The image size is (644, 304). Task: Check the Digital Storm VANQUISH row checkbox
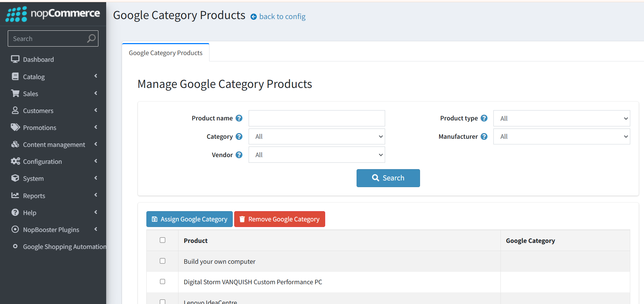coord(163,281)
